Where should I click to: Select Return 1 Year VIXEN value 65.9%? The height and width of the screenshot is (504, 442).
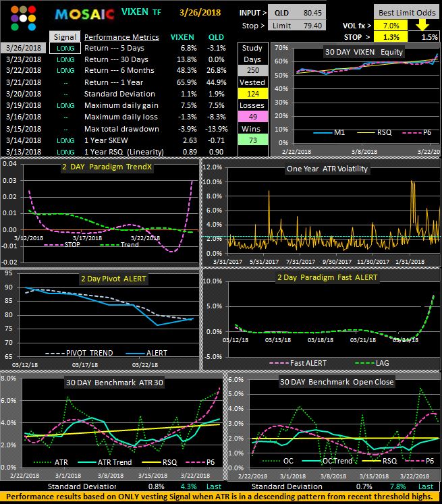pos(187,82)
